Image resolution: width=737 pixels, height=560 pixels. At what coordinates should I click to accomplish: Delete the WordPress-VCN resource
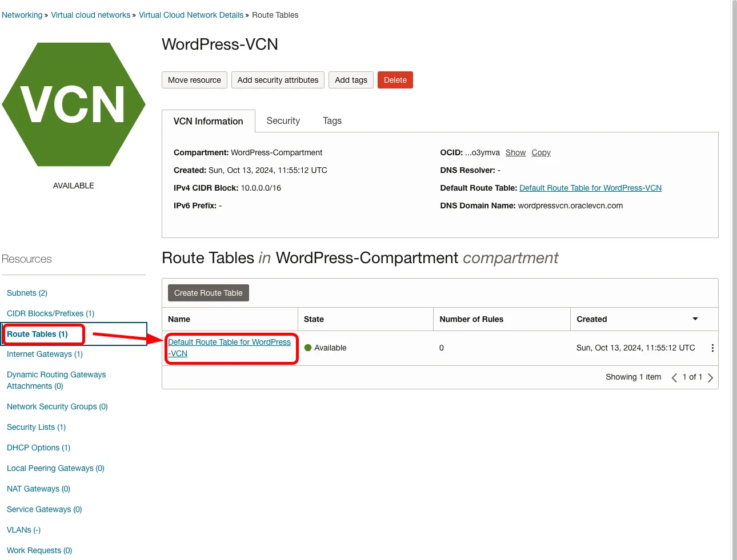(395, 80)
